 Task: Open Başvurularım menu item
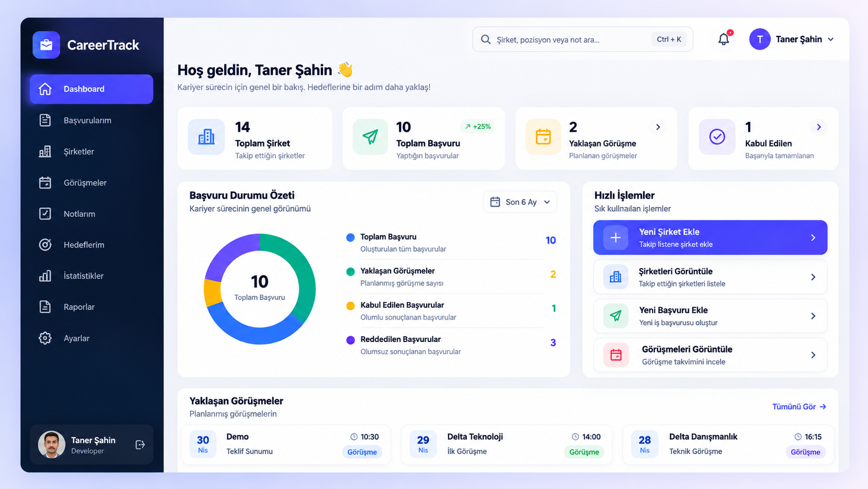point(91,120)
